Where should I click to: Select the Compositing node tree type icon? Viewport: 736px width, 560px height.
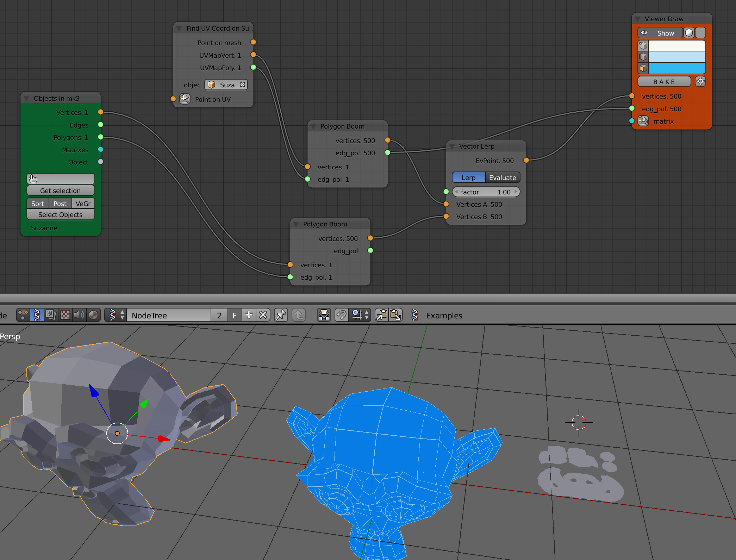(x=51, y=315)
